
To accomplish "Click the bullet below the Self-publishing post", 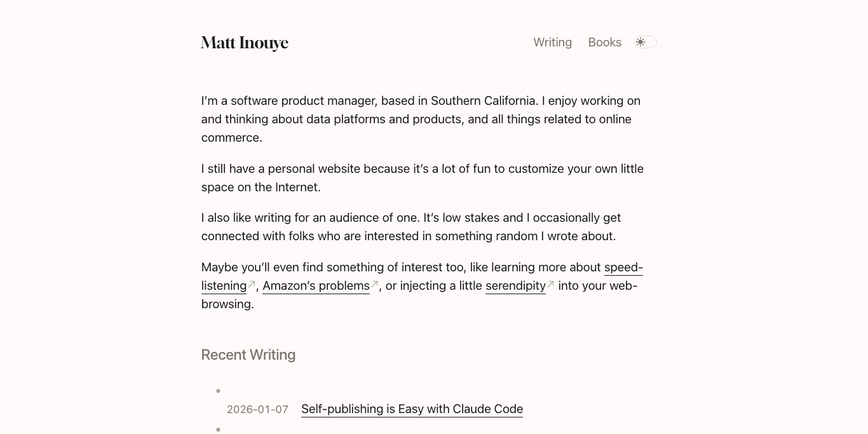I will tap(218, 430).
